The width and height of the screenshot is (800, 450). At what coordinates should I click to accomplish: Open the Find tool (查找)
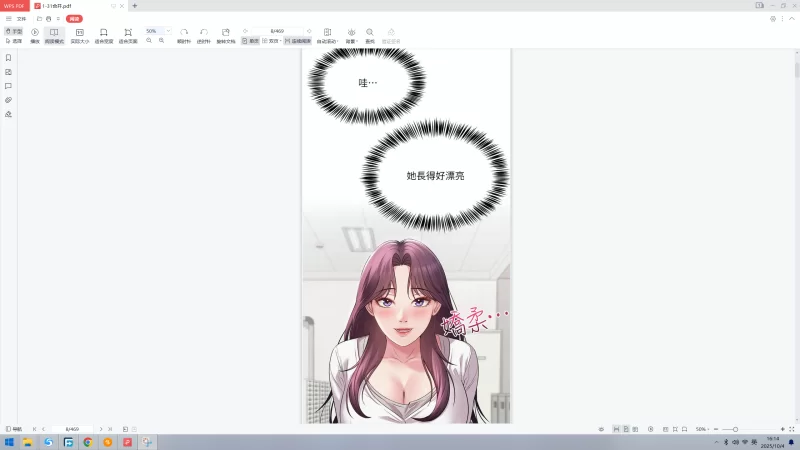(370, 36)
